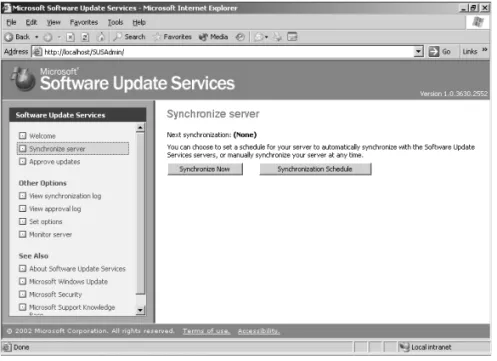This screenshot has width=497, height=361.
Task: Open the Help menu
Action: (139, 22)
